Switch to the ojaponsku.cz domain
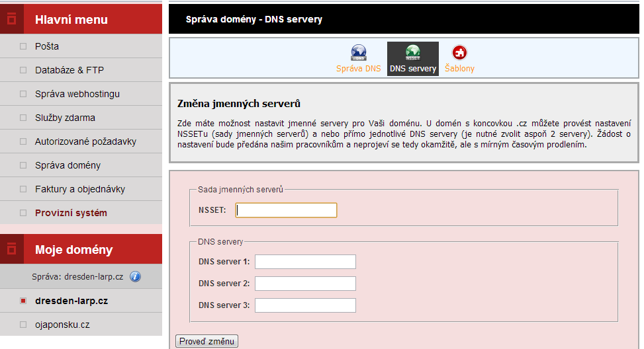The image size is (644, 349). click(x=62, y=325)
